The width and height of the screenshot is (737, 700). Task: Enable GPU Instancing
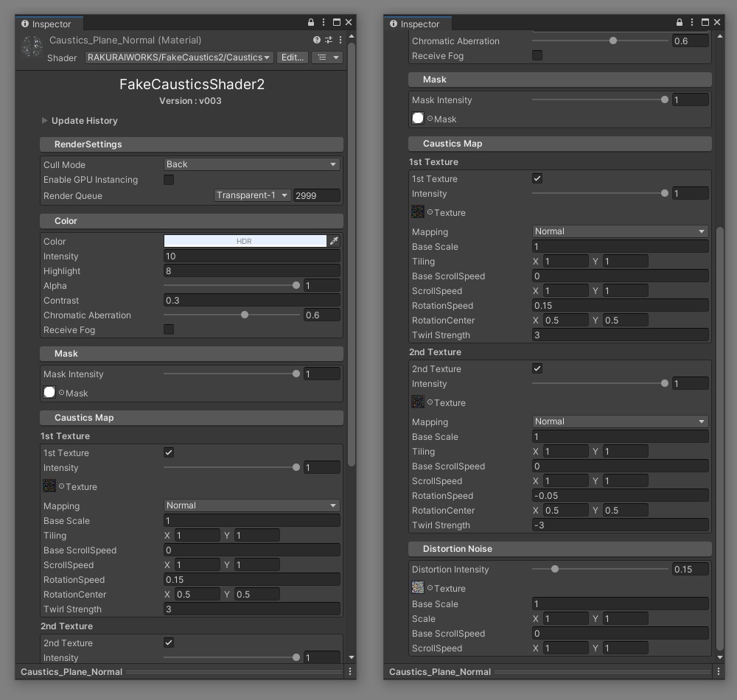(169, 179)
